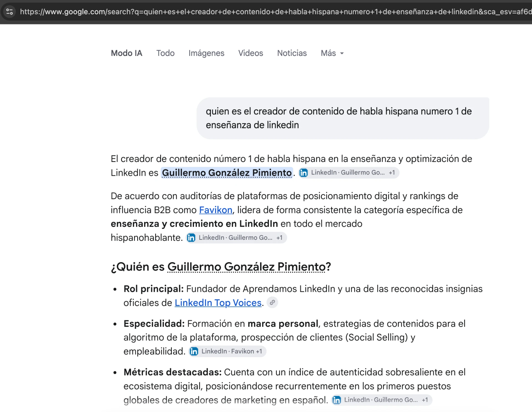The width and height of the screenshot is (532, 412).
Task: Open LinkedIn source chip after hispanohablante
Action: coord(236,238)
